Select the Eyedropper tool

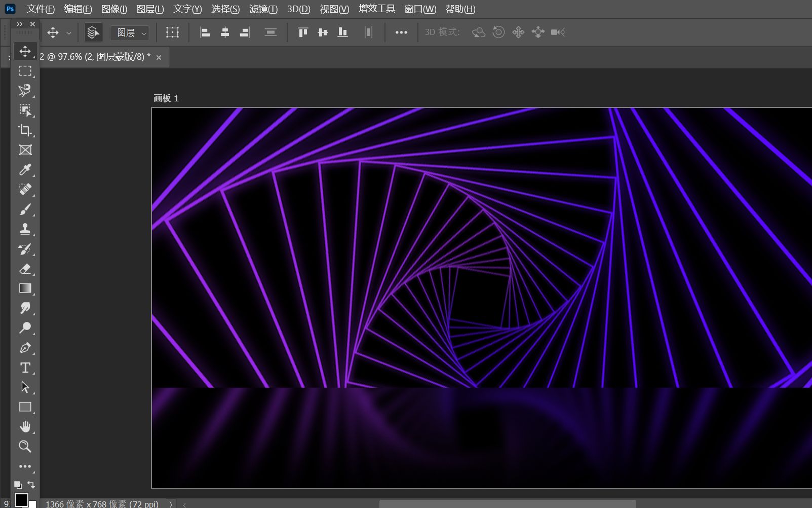pyautogui.click(x=25, y=170)
